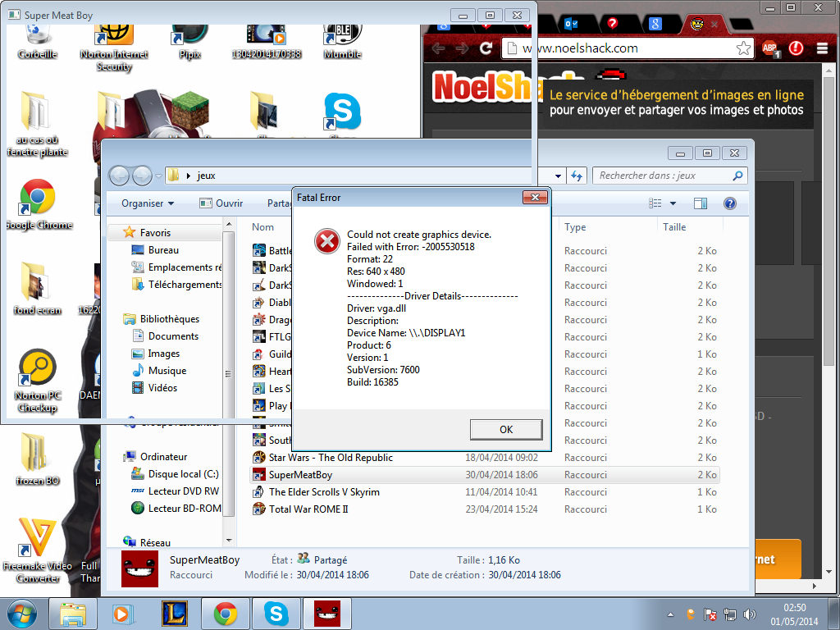Select Lecteur BD-ROM drive
840x630 pixels.
pyautogui.click(x=176, y=509)
